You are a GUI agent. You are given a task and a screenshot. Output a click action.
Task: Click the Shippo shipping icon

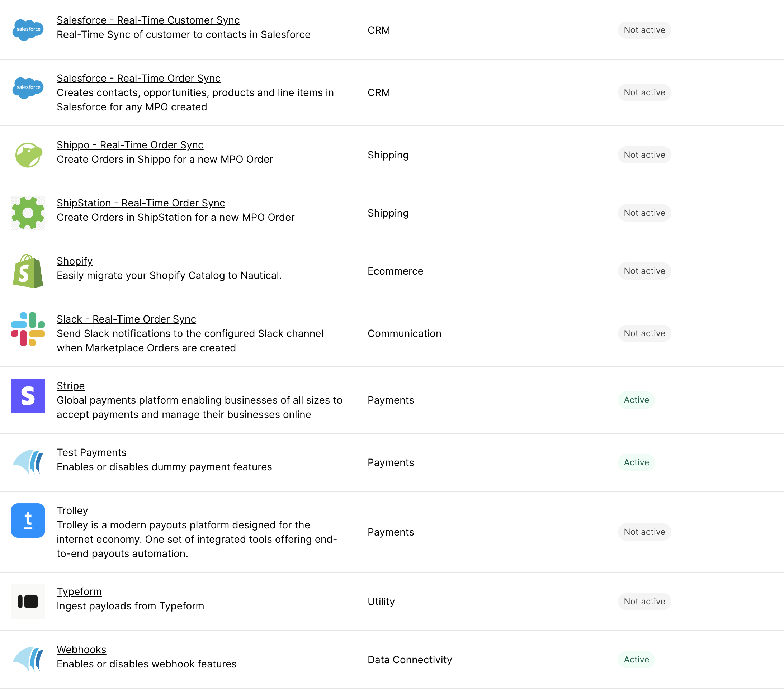(28, 154)
